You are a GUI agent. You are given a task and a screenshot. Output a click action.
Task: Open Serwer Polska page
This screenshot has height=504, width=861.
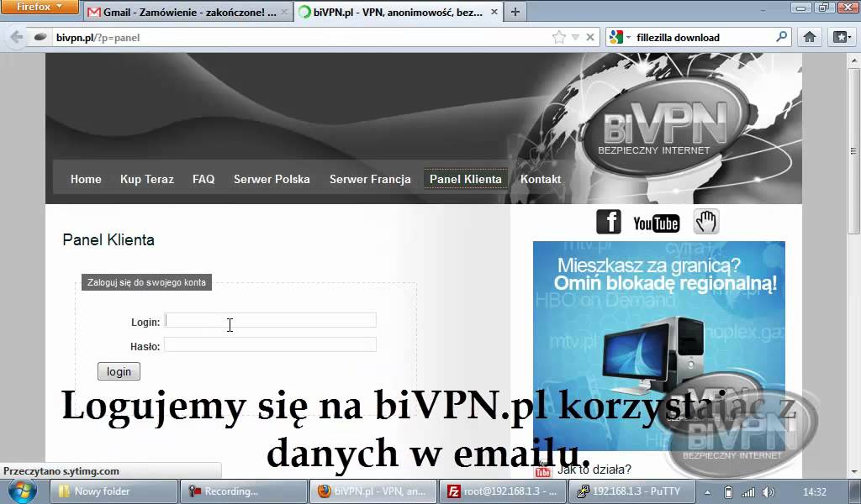pos(272,179)
